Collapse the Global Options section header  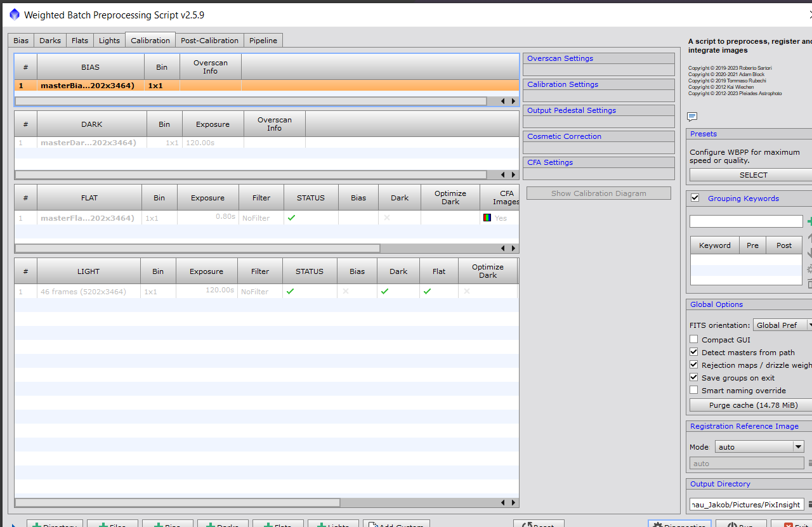pyautogui.click(x=749, y=304)
